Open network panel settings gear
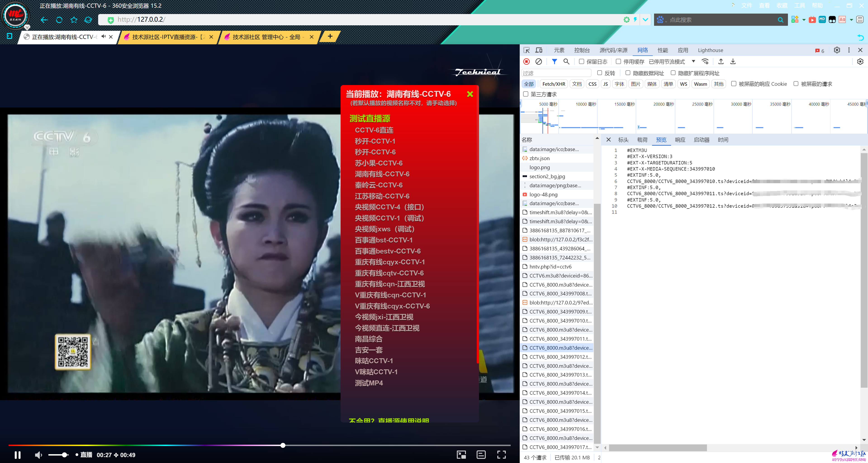868x463 pixels. coord(860,62)
